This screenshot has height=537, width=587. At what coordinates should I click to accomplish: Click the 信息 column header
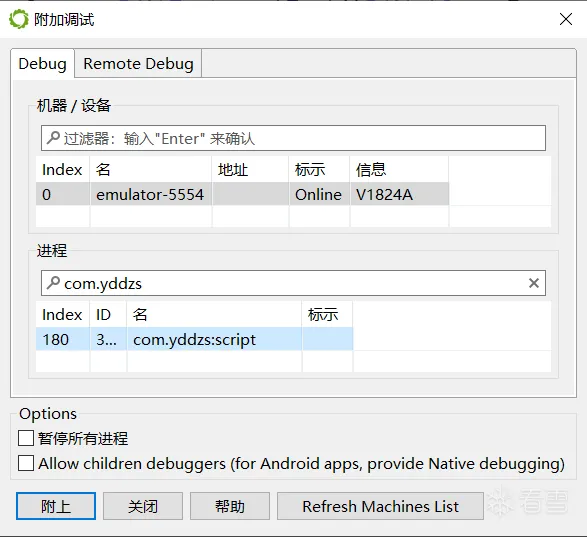pyautogui.click(x=399, y=170)
